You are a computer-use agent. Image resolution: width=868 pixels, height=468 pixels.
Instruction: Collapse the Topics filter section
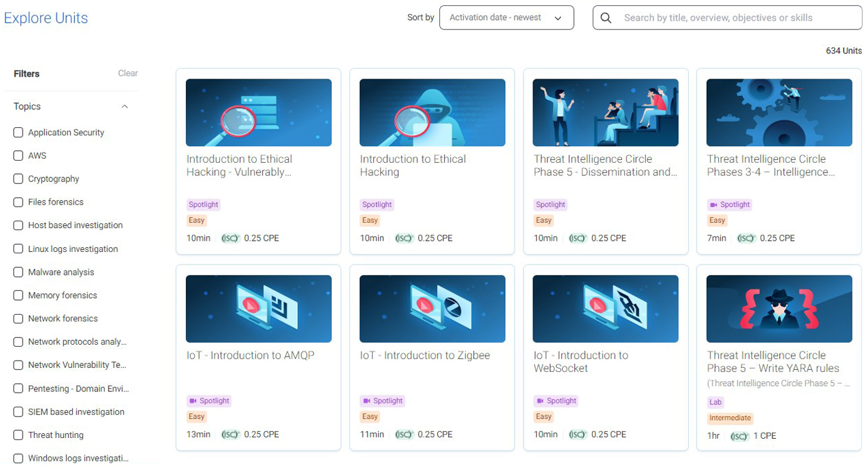(x=124, y=106)
